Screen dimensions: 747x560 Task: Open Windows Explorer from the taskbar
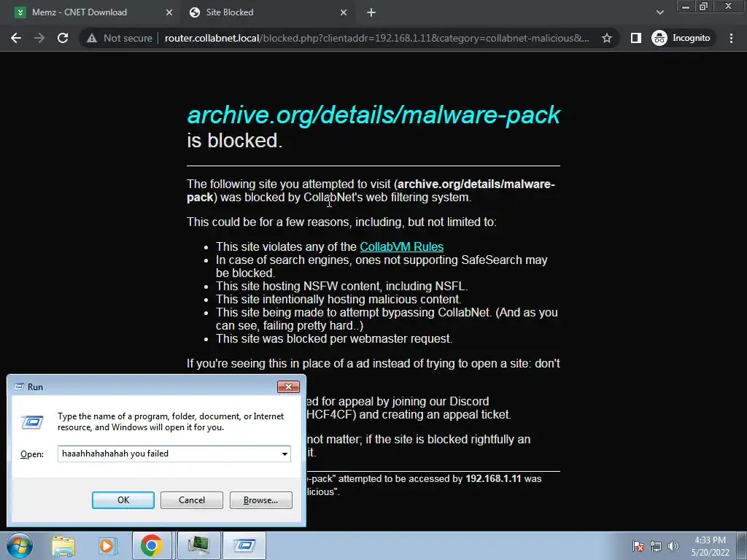coord(63,545)
